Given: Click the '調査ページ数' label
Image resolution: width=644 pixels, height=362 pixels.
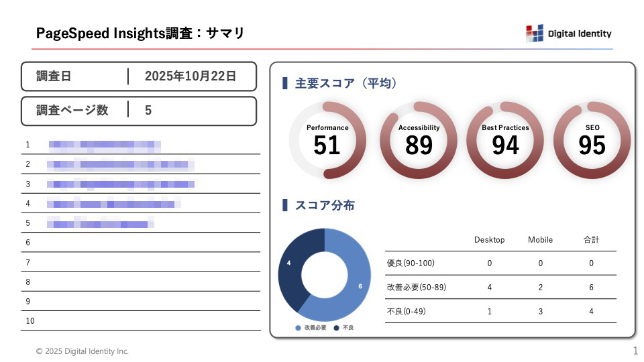Looking at the screenshot, I should click(x=72, y=110).
